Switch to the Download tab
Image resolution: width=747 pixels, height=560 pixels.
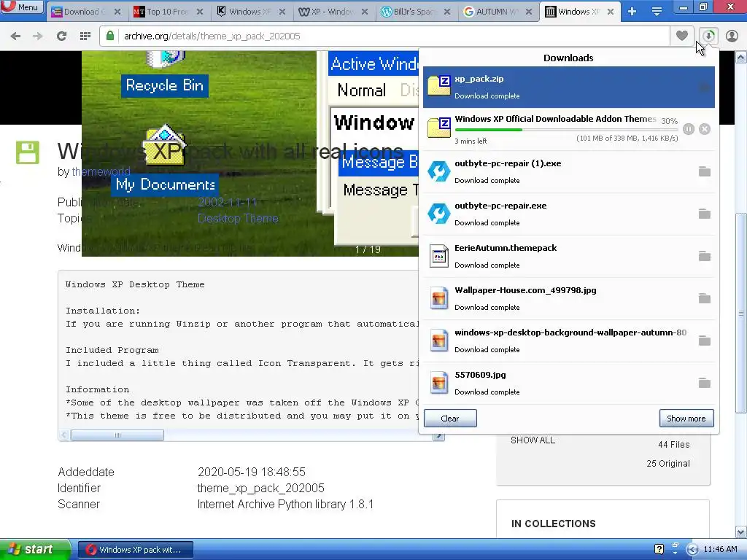(x=82, y=12)
